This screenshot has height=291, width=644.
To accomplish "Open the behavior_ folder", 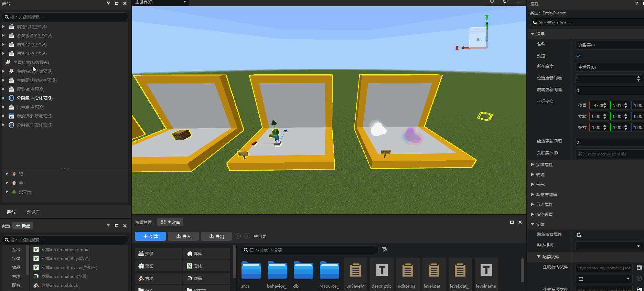I will click(277, 270).
